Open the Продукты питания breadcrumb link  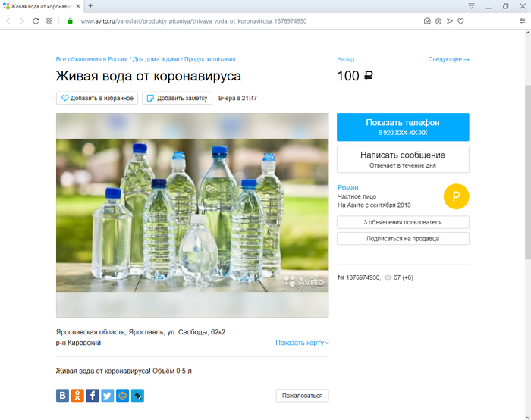point(209,59)
